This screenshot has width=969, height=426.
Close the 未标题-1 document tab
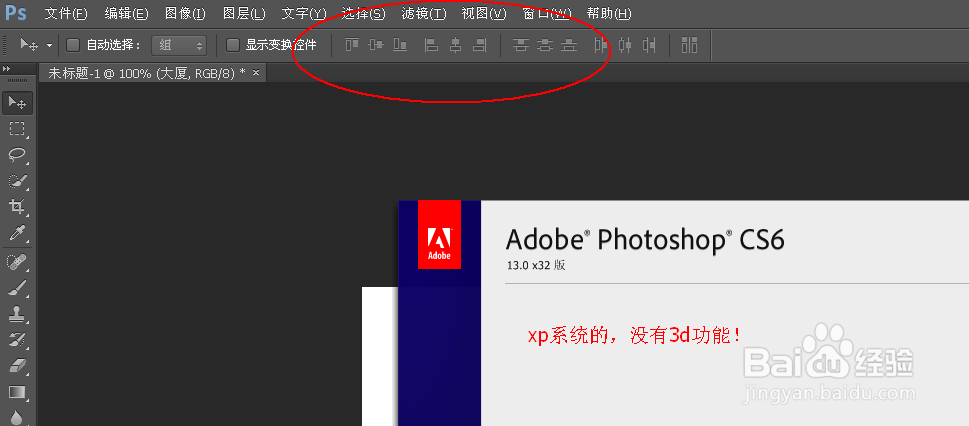click(x=256, y=73)
